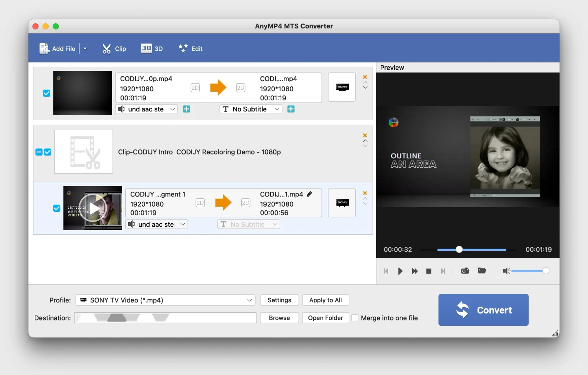The width and height of the screenshot is (588, 375).
Task: Mute the preview audio
Action: coord(506,271)
